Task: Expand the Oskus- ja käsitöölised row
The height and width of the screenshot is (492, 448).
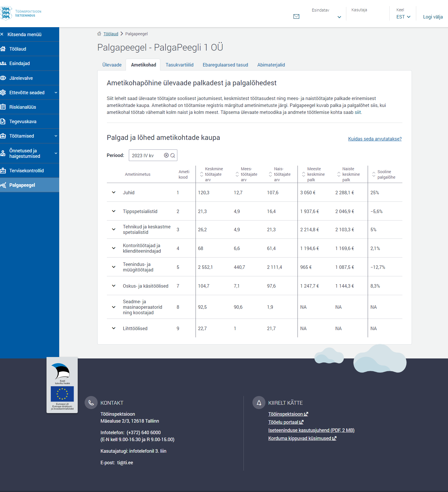Action: point(114,286)
